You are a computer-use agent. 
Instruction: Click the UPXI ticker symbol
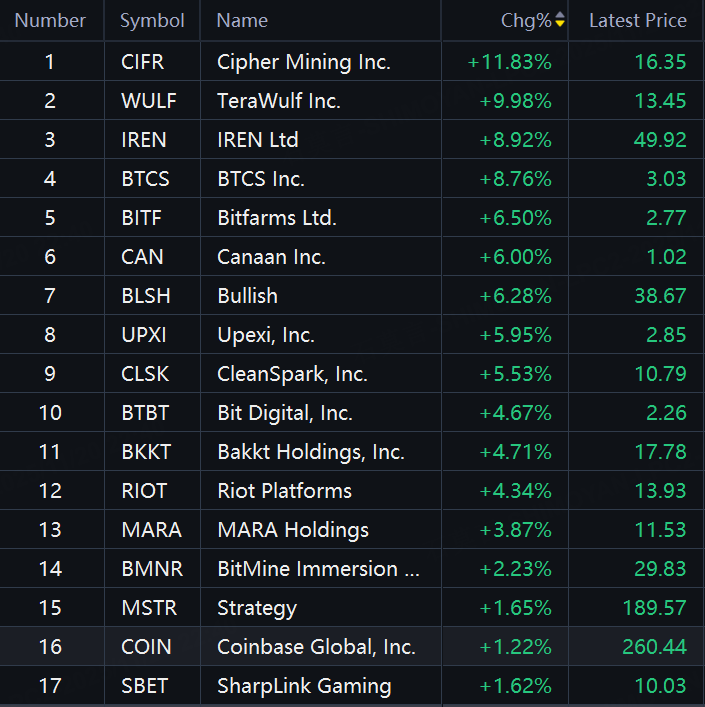(143, 335)
